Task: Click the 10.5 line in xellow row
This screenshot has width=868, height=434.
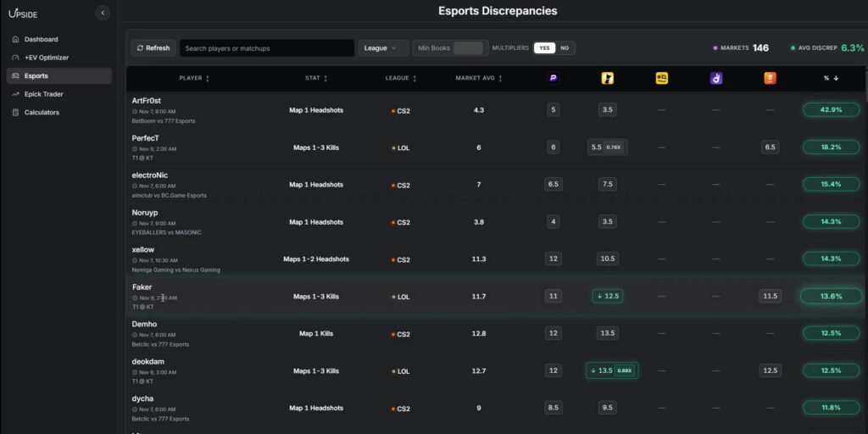Action: (x=607, y=259)
